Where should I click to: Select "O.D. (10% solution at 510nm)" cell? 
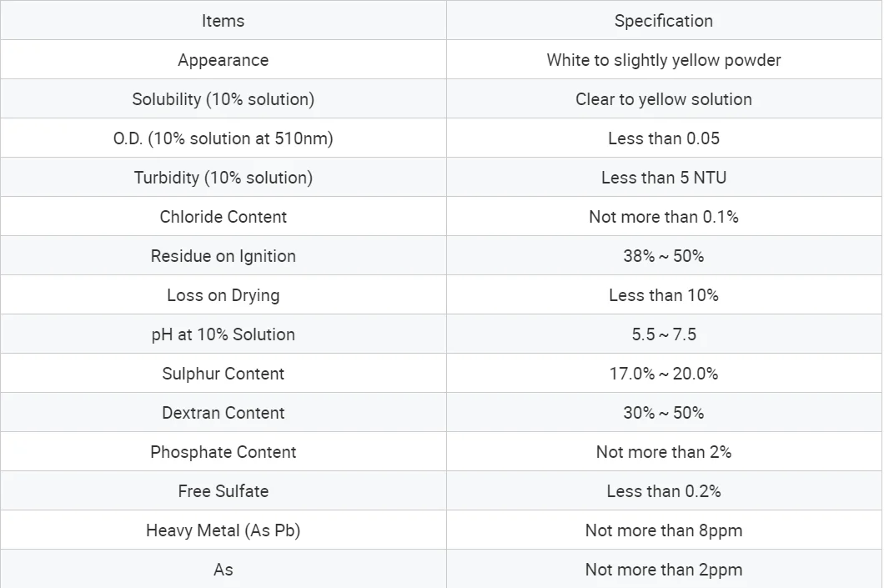coord(223,138)
